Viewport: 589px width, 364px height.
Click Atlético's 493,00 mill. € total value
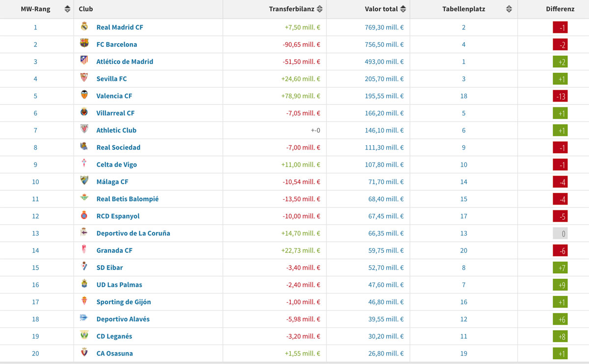coord(384,61)
